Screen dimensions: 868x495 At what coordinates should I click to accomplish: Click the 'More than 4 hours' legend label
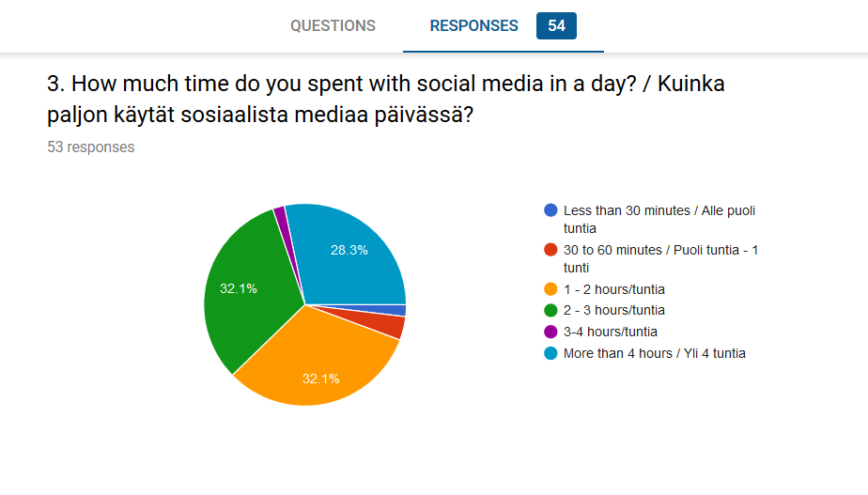point(655,353)
